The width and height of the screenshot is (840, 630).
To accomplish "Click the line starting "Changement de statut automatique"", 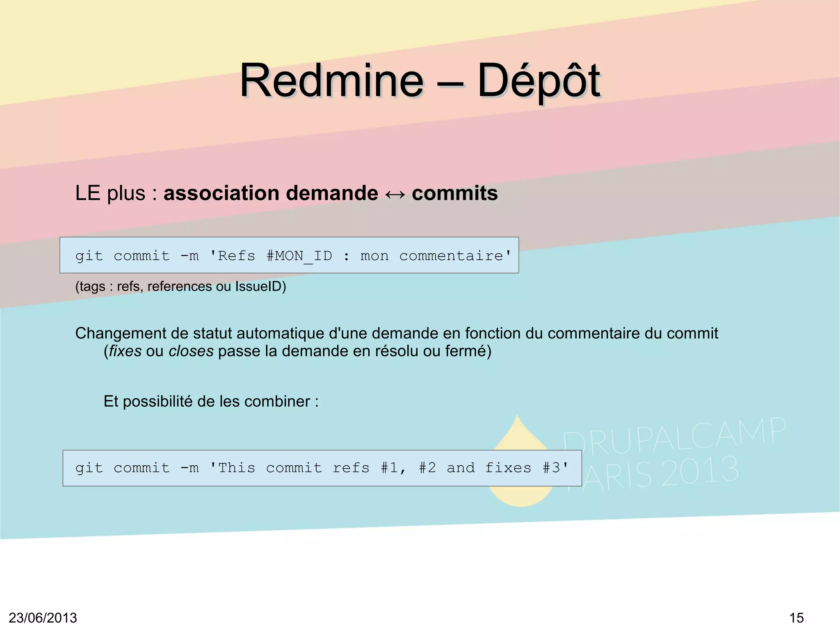I will [x=397, y=333].
